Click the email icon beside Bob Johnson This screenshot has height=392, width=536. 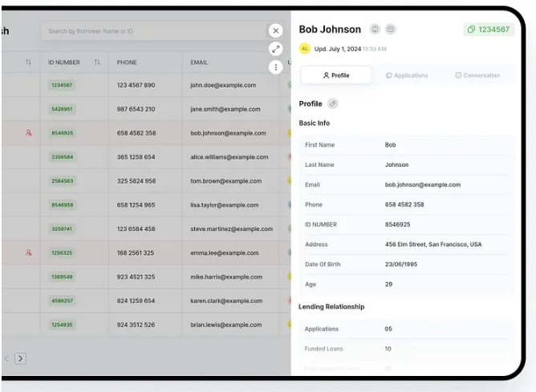[x=391, y=30]
